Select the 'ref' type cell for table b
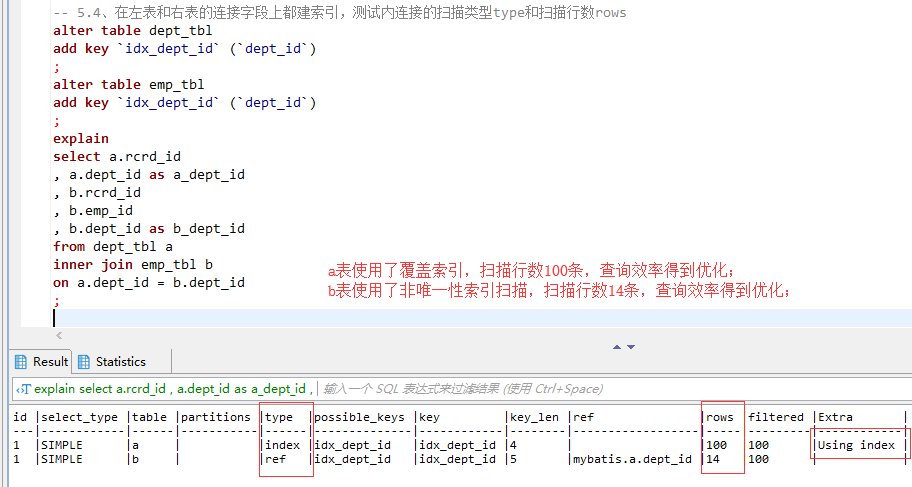 (x=276, y=459)
